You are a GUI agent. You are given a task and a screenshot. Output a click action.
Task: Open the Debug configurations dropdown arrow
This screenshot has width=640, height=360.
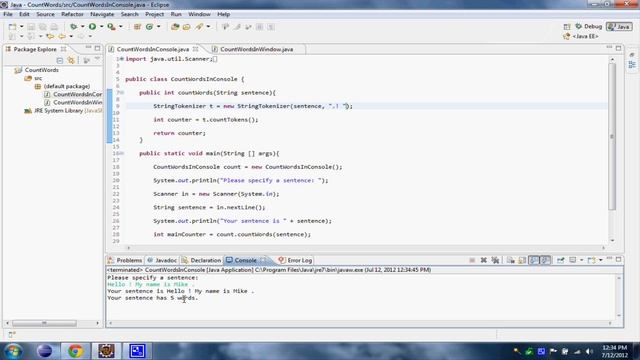point(82,27)
